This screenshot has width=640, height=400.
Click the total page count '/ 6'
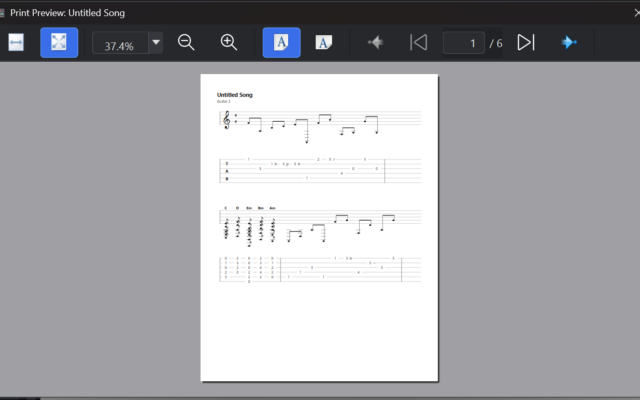(496, 43)
